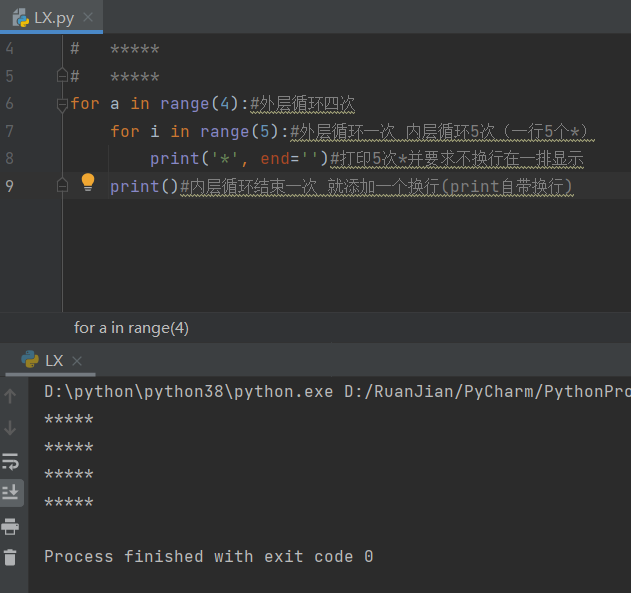The height and width of the screenshot is (593, 631).
Task: Toggle soft-wrap in the Run console
Action: [11, 460]
